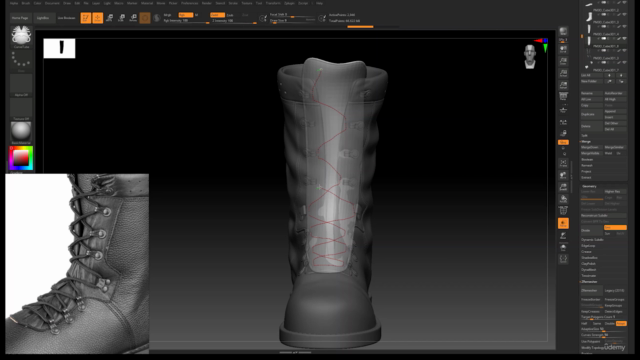Toggle visibility eye of PM3D_Cube3D1_2 subtool
The image size is (640, 360).
[624, 3]
